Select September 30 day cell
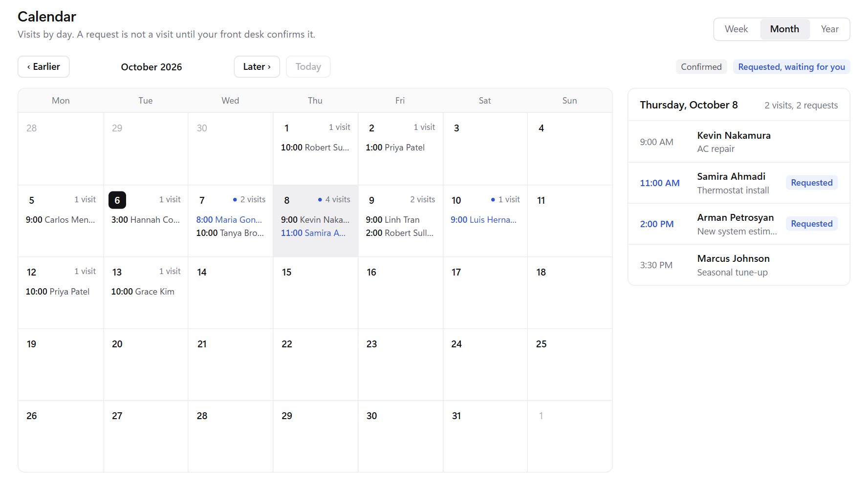 tap(230, 149)
